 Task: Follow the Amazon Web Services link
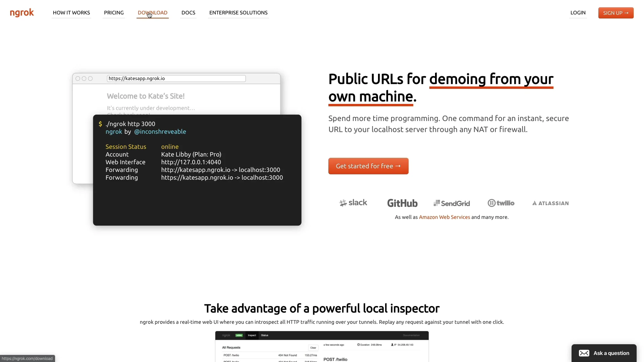click(444, 217)
